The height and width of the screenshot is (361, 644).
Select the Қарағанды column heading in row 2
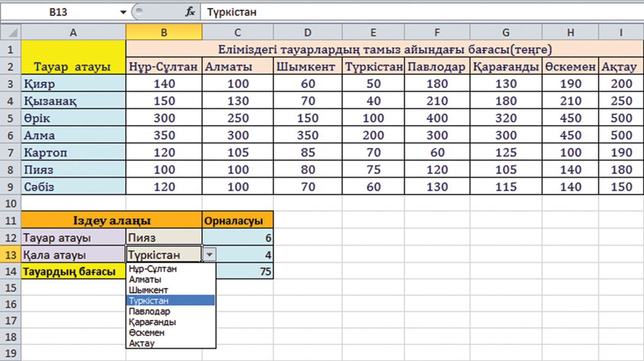point(506,66)
